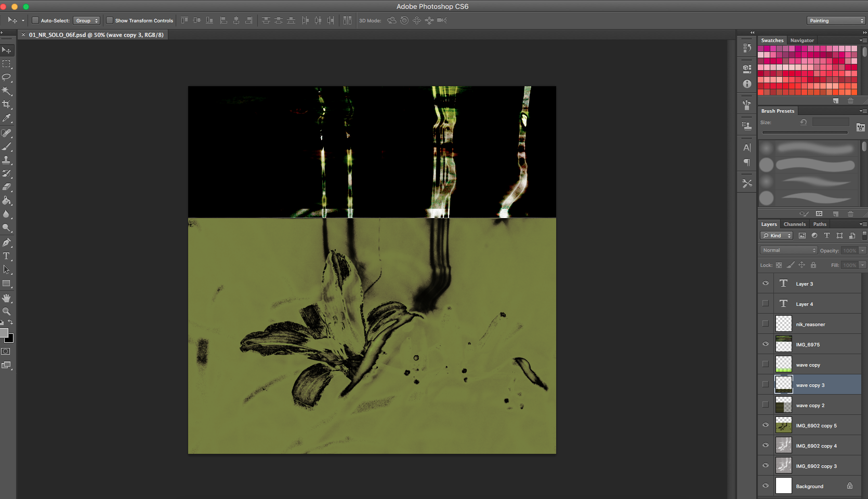This screenshot has width=868, height=499.
Task: Select the Lasso tool
Action: point(6,77)
